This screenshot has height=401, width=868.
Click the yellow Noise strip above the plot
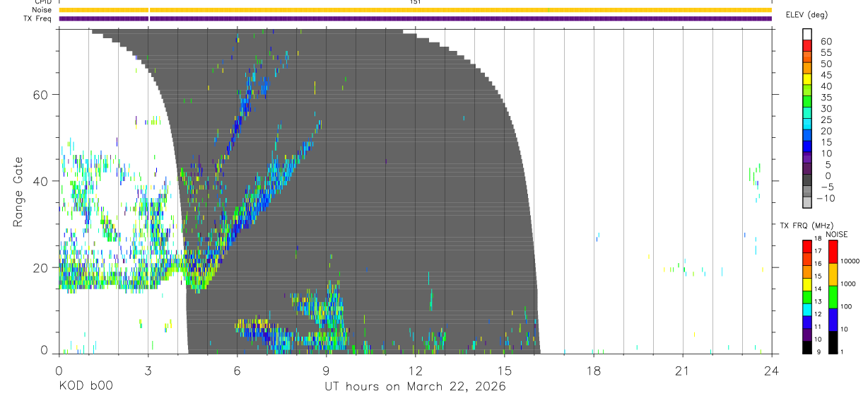coord(416,10)
